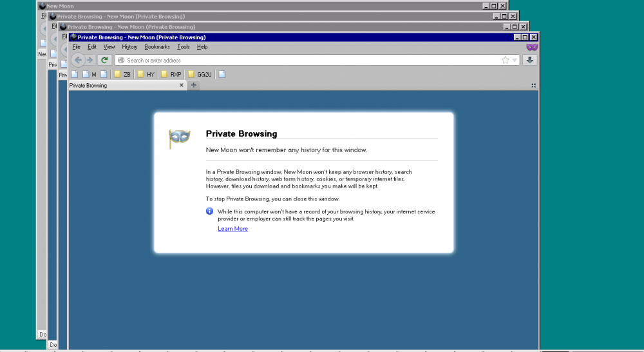The width and height of the screenshot is (644, 352).
Task: Show the list of all tabs
Action: (x=533, y=86)
